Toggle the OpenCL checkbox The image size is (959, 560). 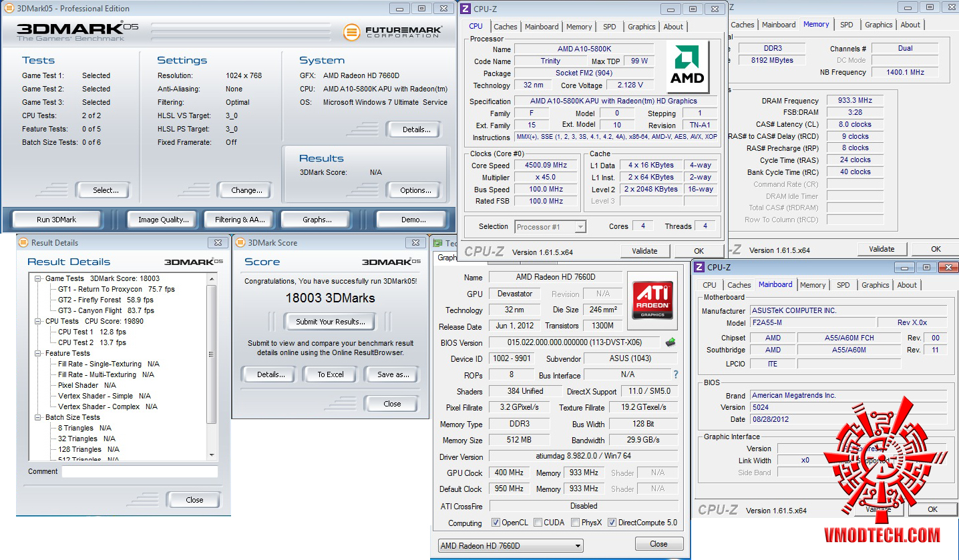pyautogui.click(x=496, y=523)
